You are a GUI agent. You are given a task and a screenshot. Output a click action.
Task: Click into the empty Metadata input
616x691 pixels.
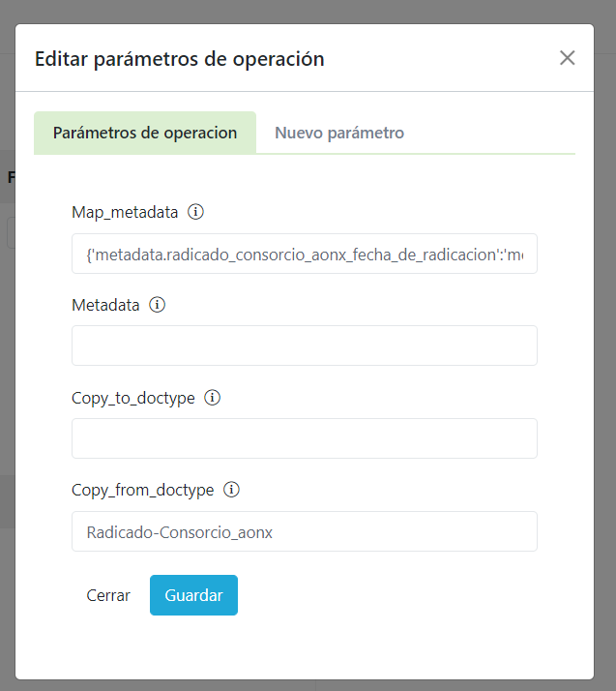coord(305,345)
